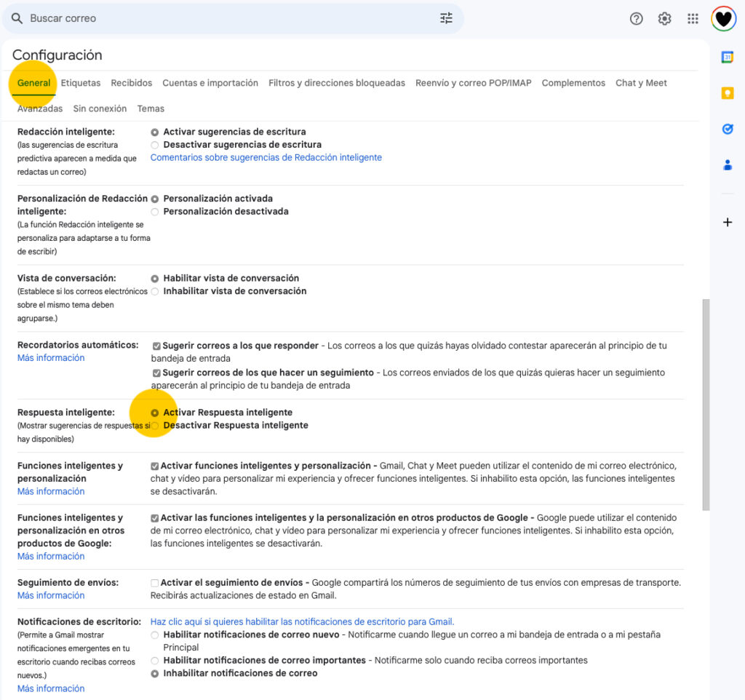Toggle Activar funciones inteligentes y personalización
Viewport: 745px width, 700px height.
click(x=154, y=466)
